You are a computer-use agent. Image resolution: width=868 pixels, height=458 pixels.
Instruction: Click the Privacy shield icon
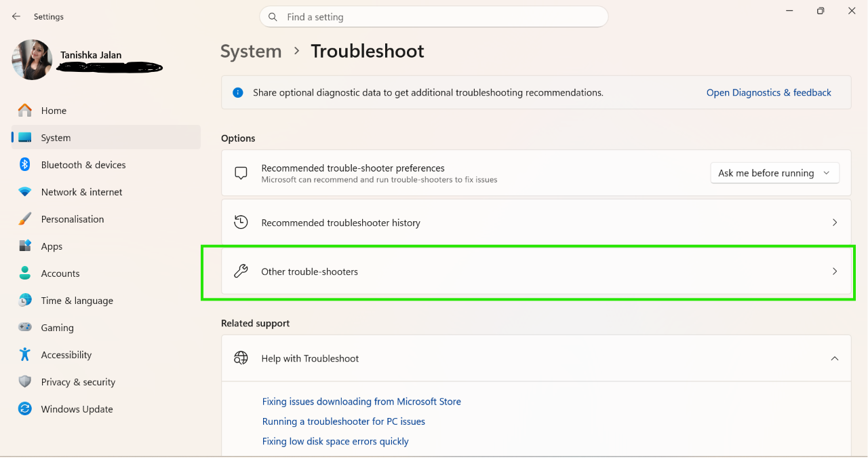tap(25, 381)
